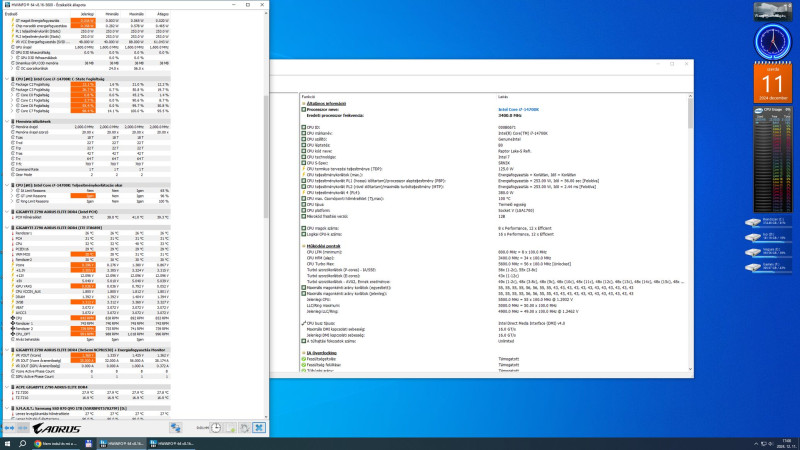Click the analog clock desktop gadget
800x450 pixels.
click(x=772, y=42)
